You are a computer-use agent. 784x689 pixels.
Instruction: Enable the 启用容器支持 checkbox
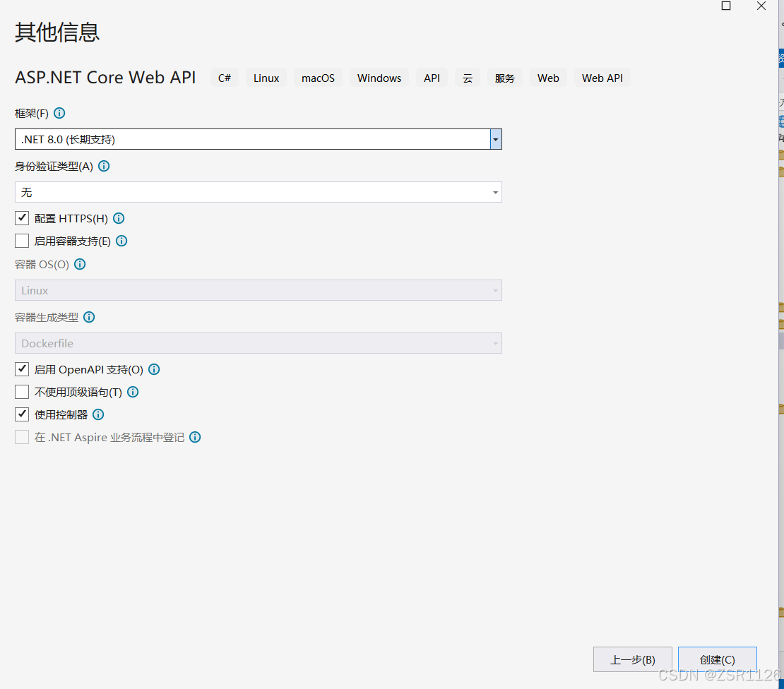21,241
